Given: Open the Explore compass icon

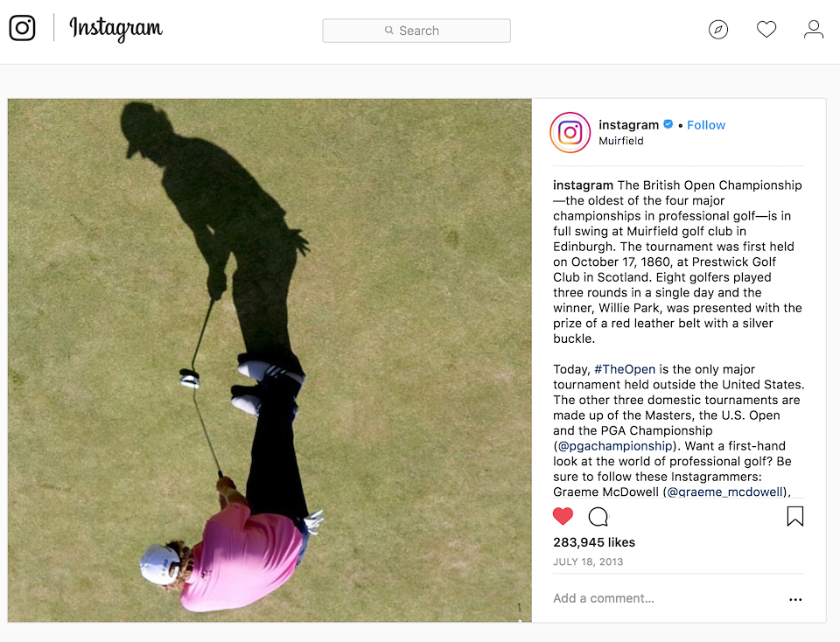Looking at the screenshot, I should pos(717,30).
